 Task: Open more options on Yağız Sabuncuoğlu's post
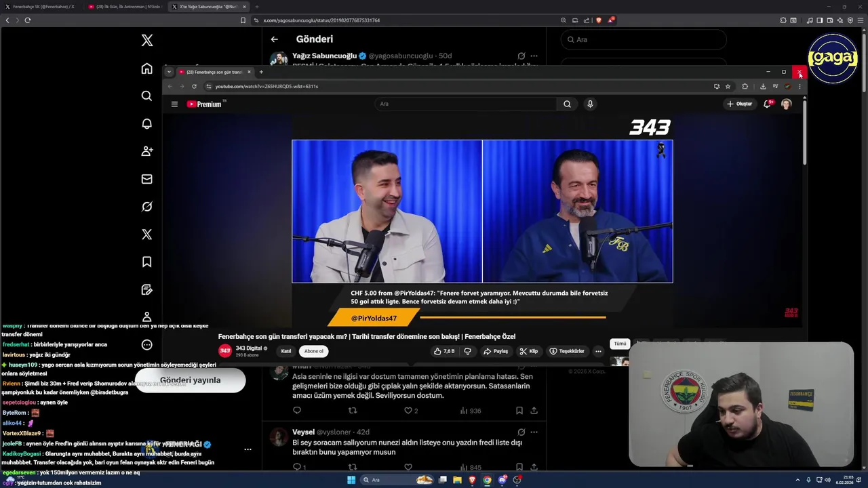[x=534, y=56]
